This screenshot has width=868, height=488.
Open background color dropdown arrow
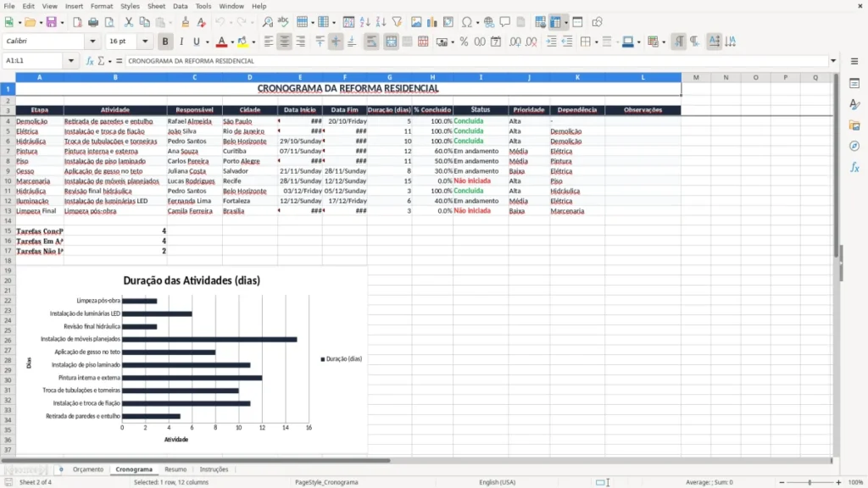click(253, 42)
